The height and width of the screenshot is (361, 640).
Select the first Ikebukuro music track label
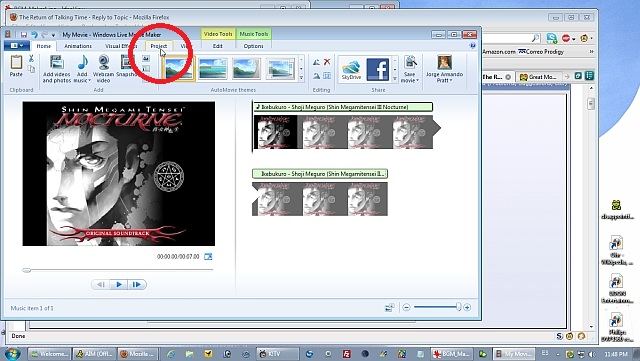point(342,107)
